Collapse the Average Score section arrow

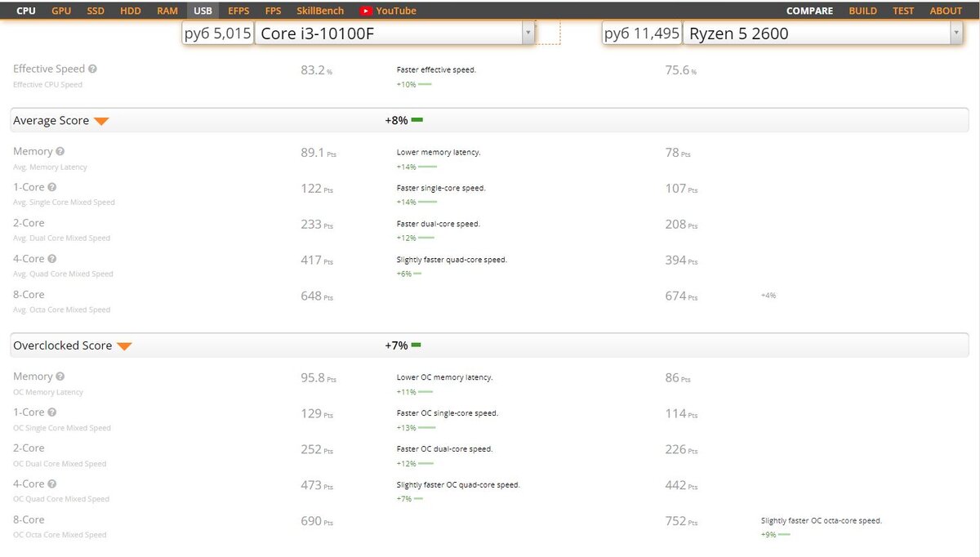click(101, 121)
